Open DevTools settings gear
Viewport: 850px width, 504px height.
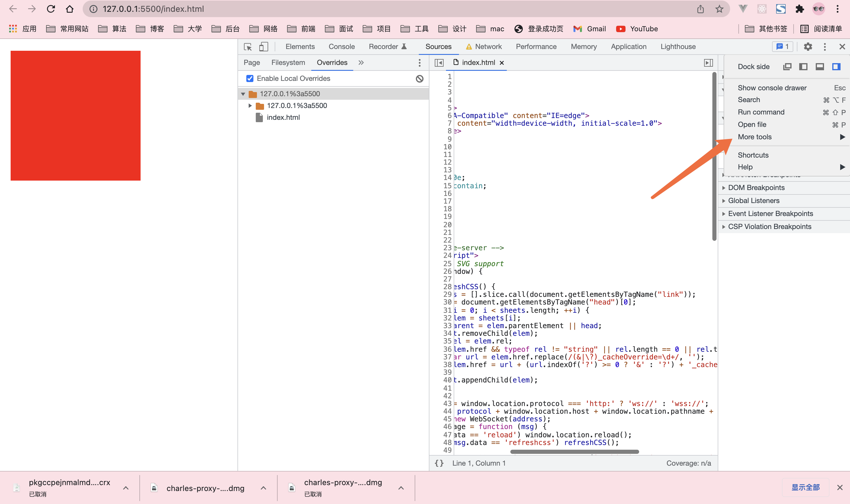click(808, 47)
